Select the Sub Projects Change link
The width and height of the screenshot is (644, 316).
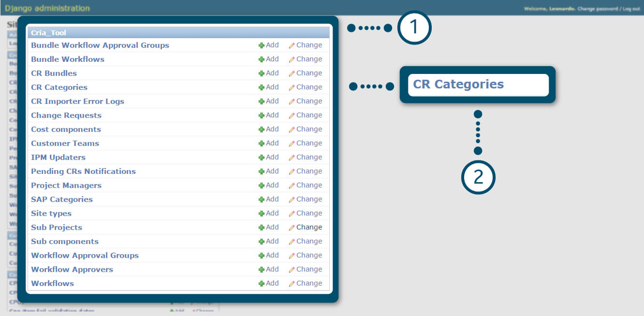(309, 228)
